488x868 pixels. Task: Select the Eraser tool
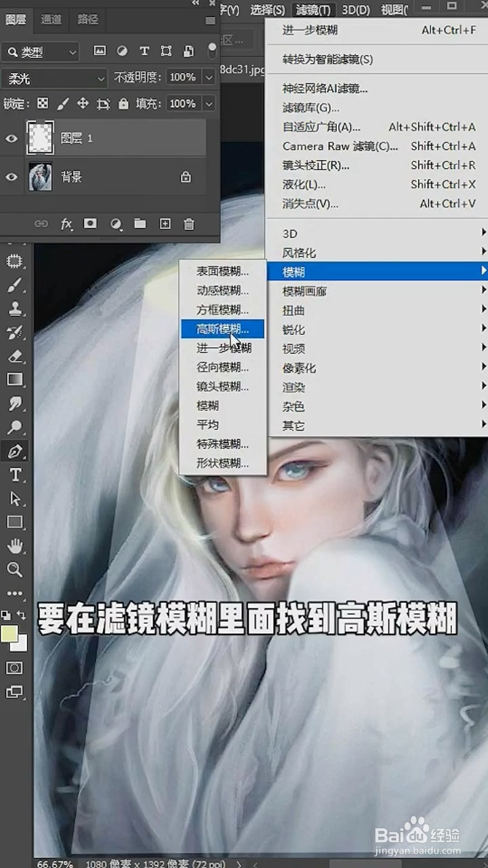pos(15,357)
